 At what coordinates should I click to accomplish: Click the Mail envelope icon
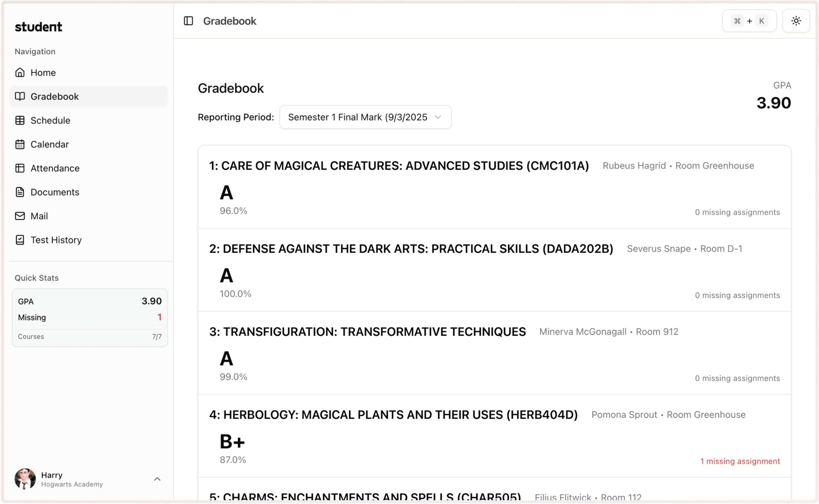[20, 216]
